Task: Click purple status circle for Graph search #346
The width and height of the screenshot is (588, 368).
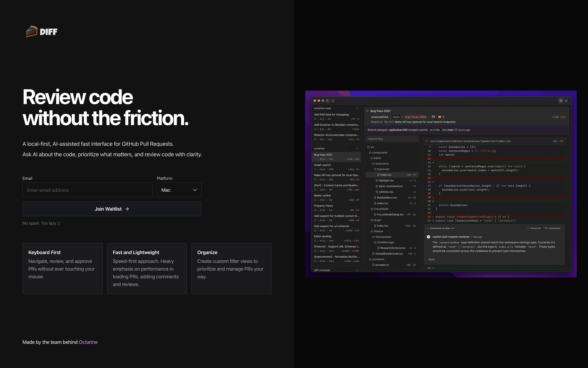Action: pyautogui.click(x=315, y=169)
